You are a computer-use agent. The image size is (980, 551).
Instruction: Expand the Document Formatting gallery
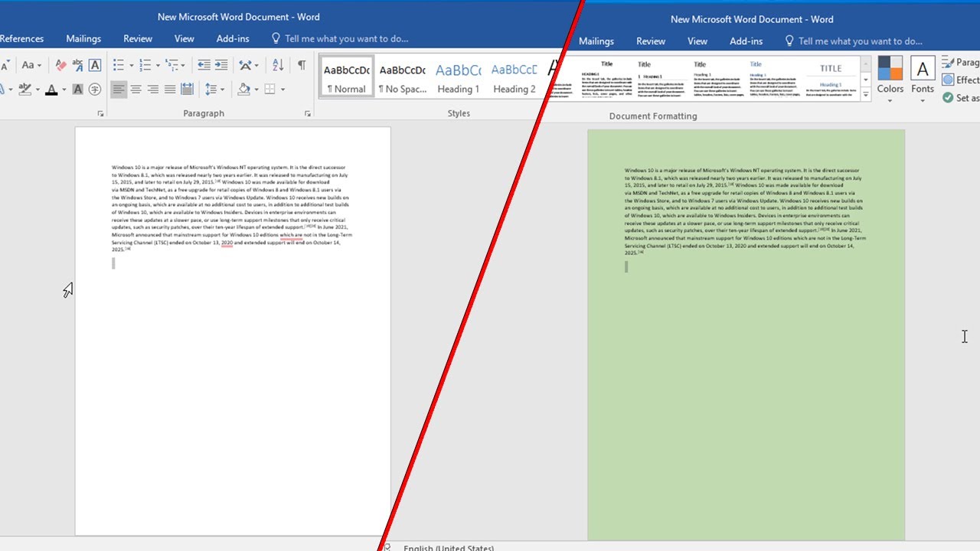click(866, 95)
